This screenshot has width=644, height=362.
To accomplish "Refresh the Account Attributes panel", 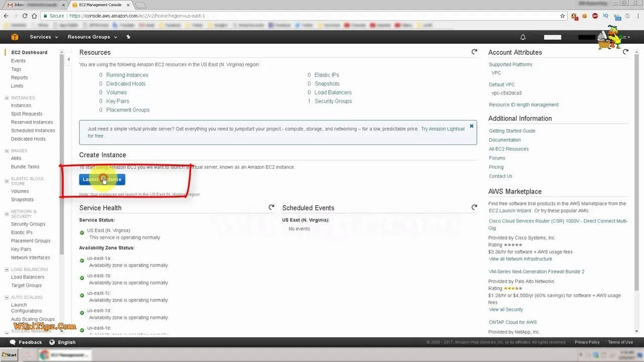I will (x=625, y=52).
